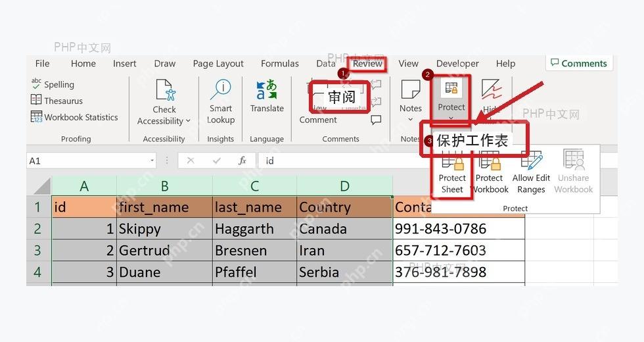This screenshot has height=342, width=644.
Task: Go to the View tab
Action: [408, 64]
